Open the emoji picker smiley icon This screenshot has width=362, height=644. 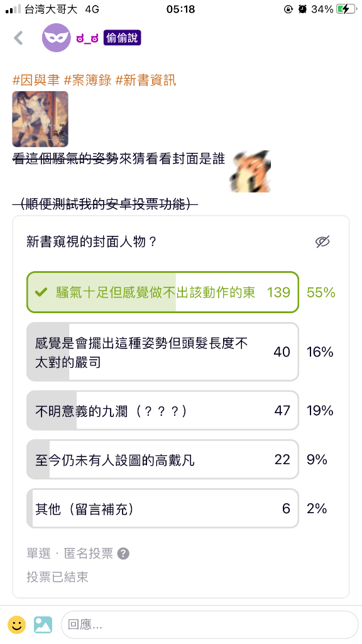(17, 625)
